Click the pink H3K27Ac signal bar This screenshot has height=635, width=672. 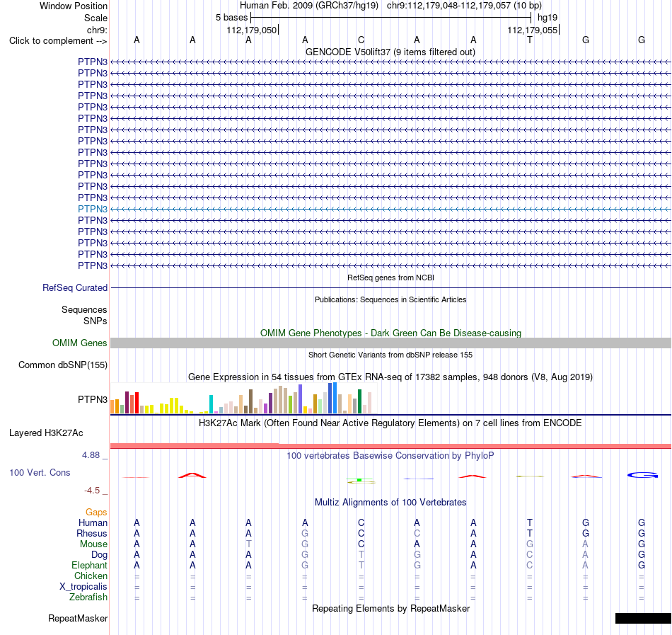(x=391, y=446)
